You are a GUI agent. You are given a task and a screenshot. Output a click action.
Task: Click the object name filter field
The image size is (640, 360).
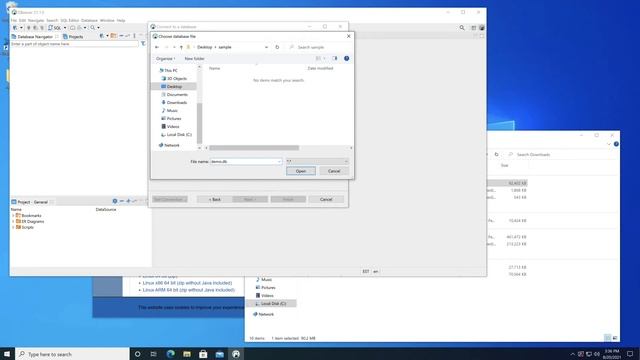[74, 44]
